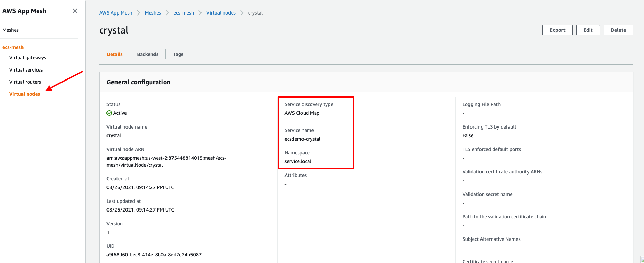This screenshot has width=644, height=263.
Task: Switch to the Details tab
Action: pos(114,54)
